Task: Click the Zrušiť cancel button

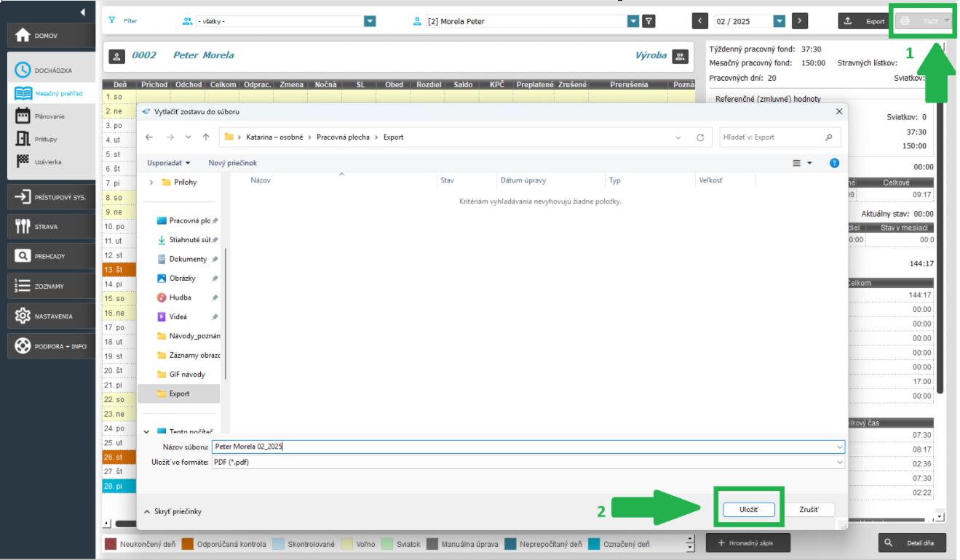Action: (809, 511)
